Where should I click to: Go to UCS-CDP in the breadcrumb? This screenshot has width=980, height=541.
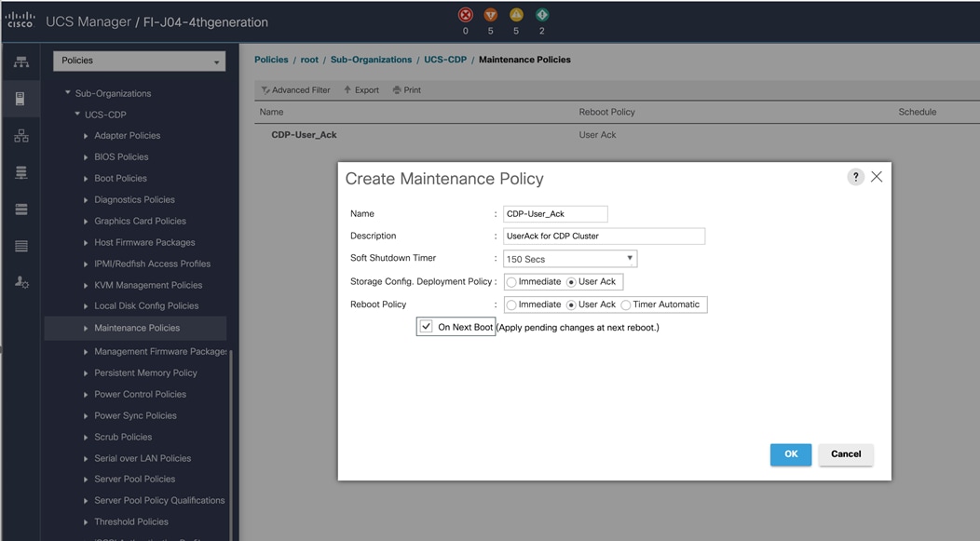445,60
